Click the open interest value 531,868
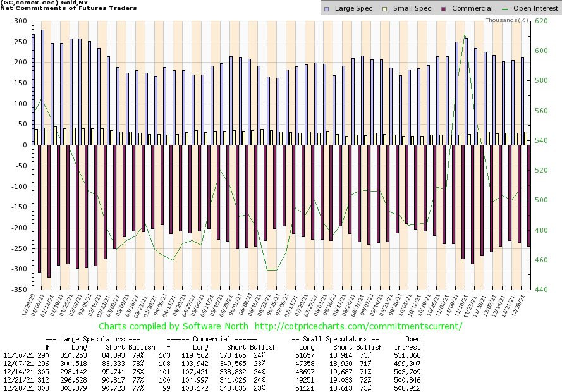The height and width of the screenshot is (392, 562). tap(407, 356)
